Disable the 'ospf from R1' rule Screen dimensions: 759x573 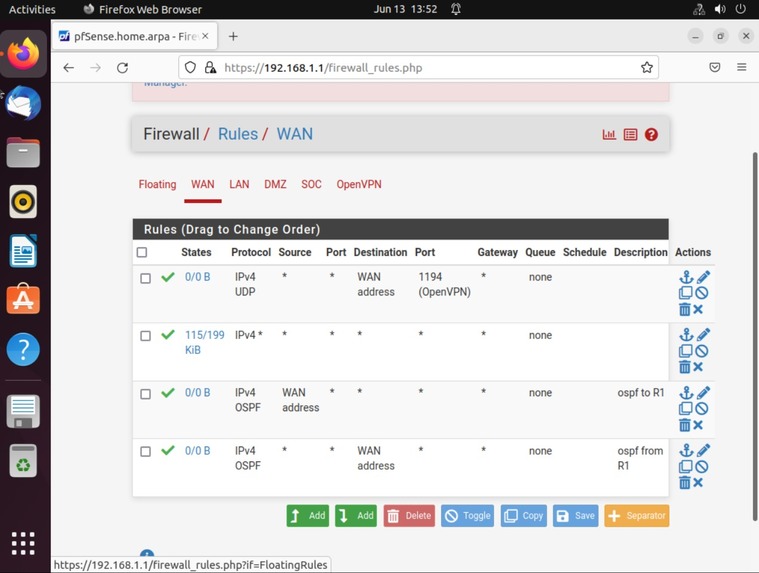point(702,467)
